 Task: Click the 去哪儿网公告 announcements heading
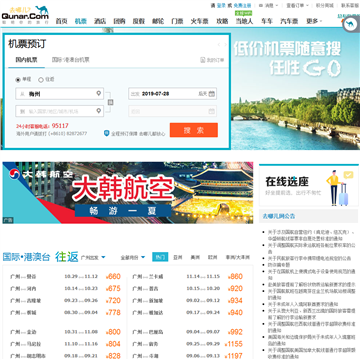pyautogui.click(x=279, y=216)
